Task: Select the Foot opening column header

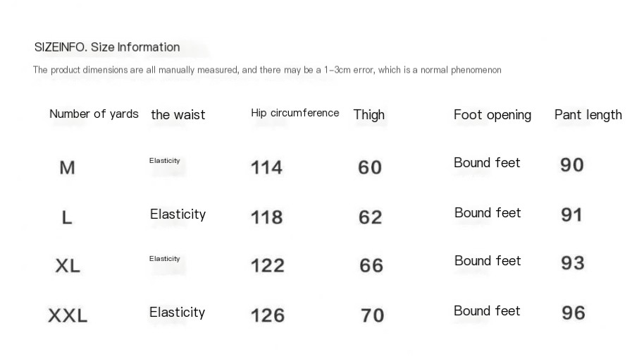Action: click(493, 115)
